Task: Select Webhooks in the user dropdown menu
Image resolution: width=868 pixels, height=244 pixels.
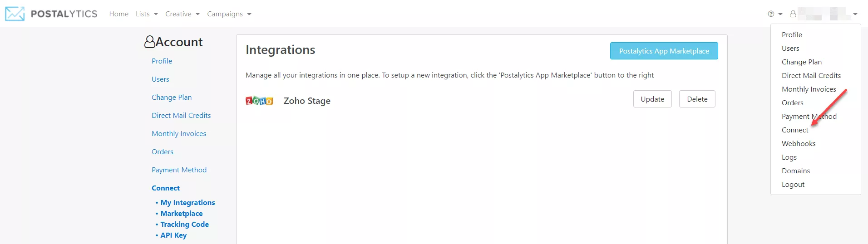Action: click(799, 143)
